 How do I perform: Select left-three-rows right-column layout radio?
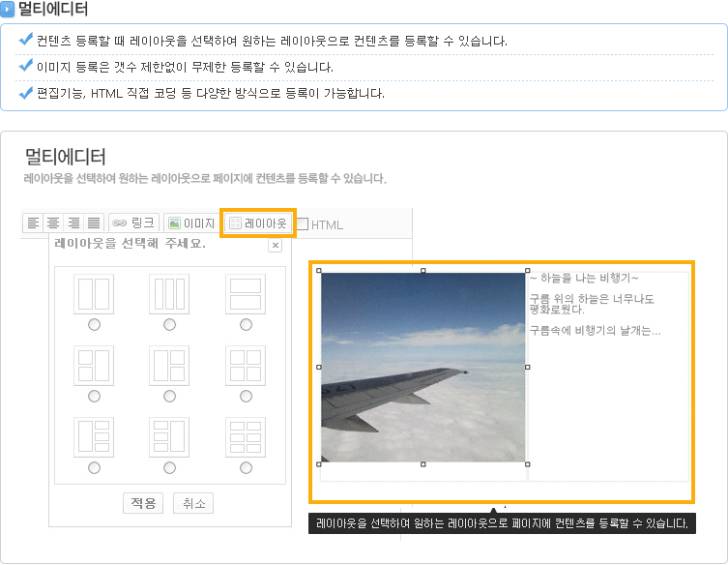pyautogui.click(x=169, y=467)
